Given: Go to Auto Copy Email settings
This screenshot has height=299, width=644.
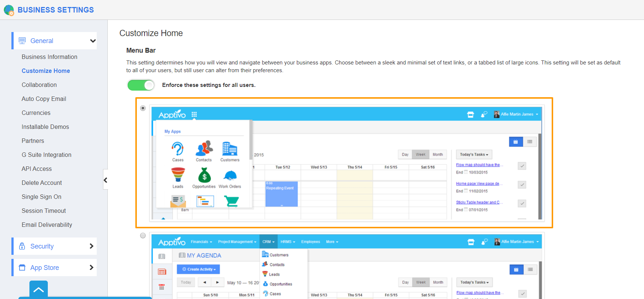Looking at the screenshot, I should tap(44, 99).
